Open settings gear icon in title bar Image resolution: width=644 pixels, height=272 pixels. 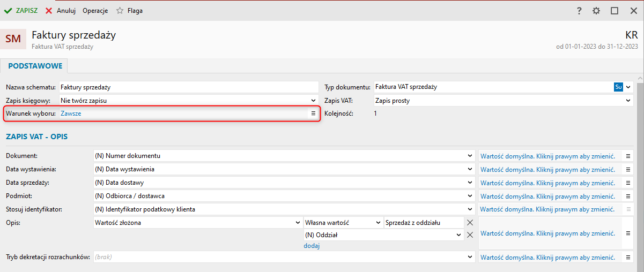[596, 11]
